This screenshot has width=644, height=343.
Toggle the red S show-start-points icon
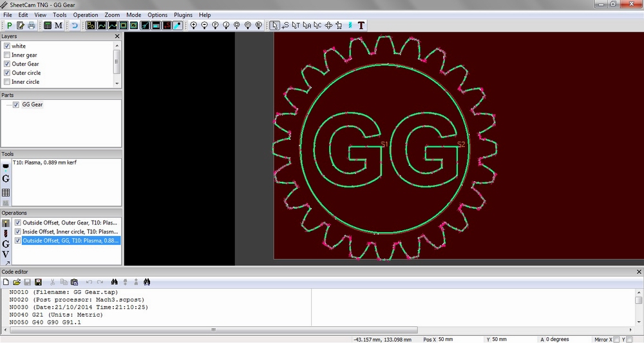167,26
